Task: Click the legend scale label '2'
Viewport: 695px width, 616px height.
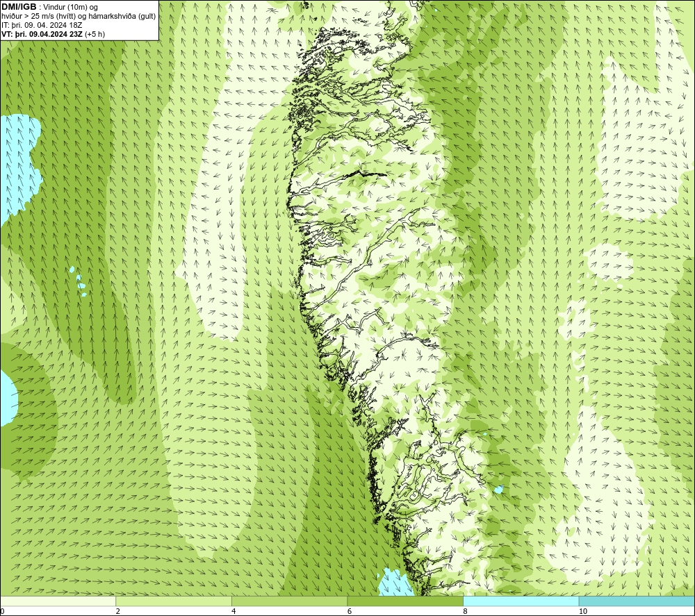Action: pyautogui.click(x=118, y=611)
